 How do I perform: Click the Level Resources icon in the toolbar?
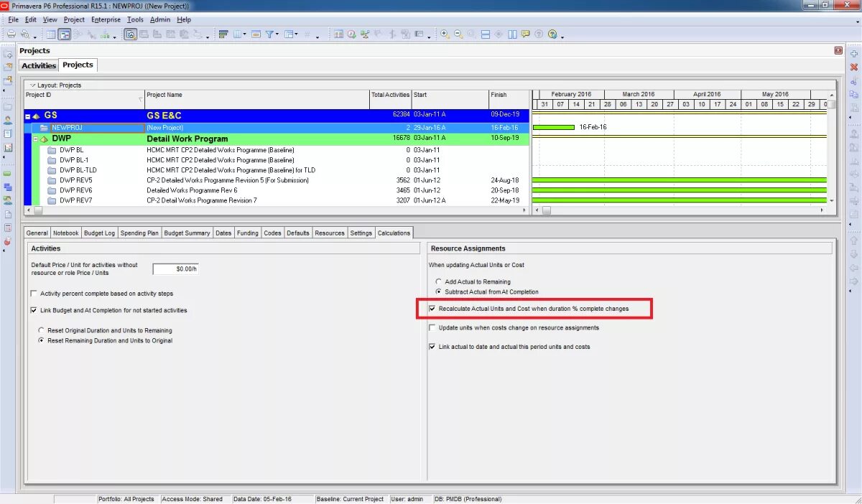pyautogui.click(x=366, y=34)
